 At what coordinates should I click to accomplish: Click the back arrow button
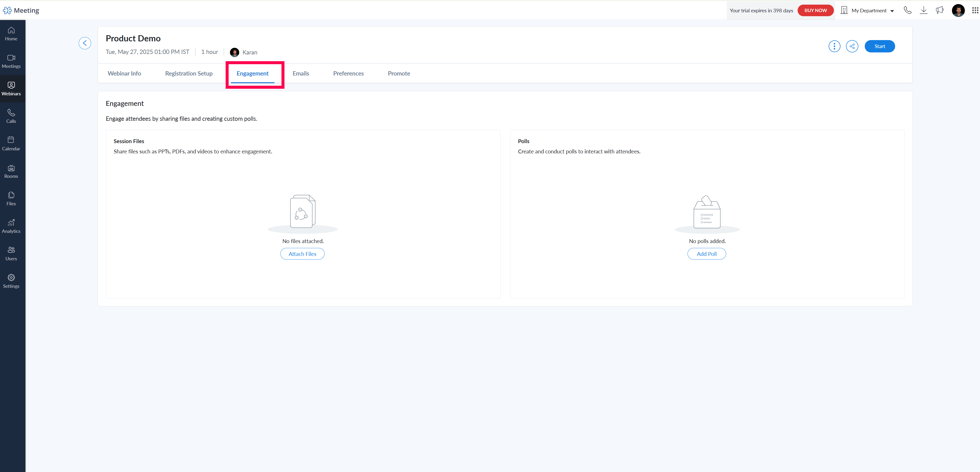tap(85, 43)
